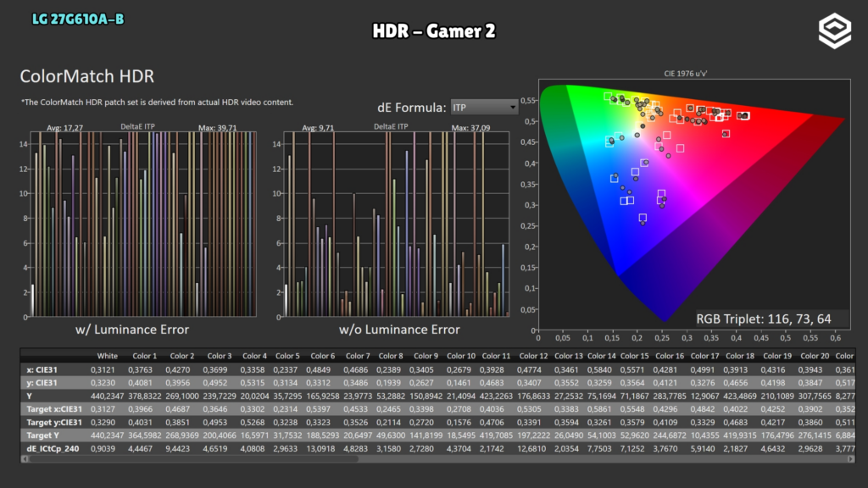Select the 'Color 12' column header
Screen dimensions: 868x488
(534, 356)
